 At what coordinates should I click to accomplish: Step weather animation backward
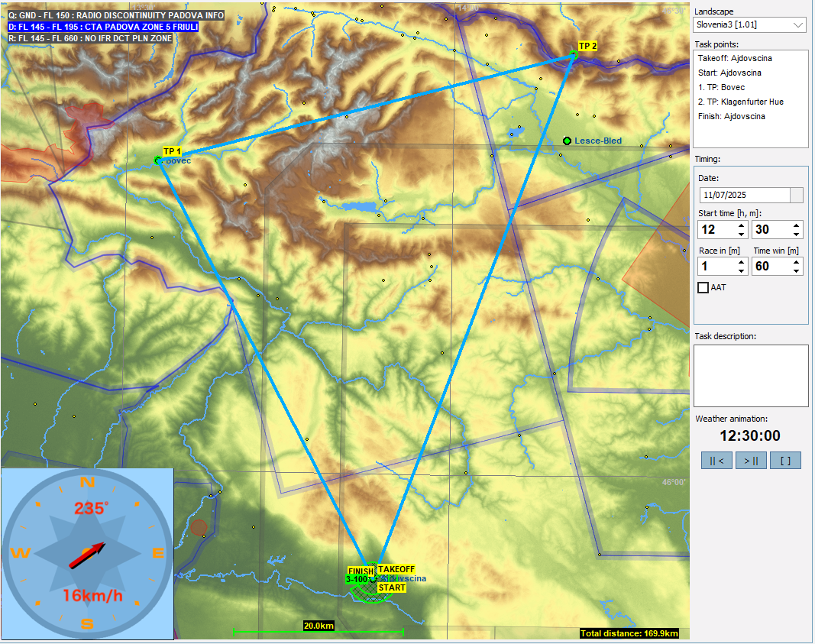tap(716, 460)
